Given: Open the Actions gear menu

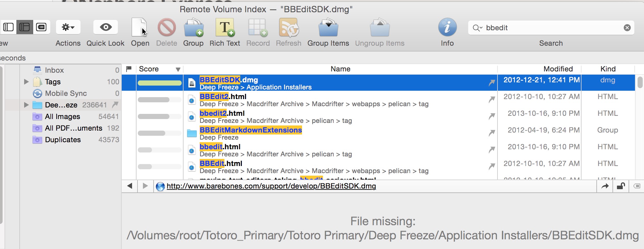Looking at the screenshot, I should (68, 27).
